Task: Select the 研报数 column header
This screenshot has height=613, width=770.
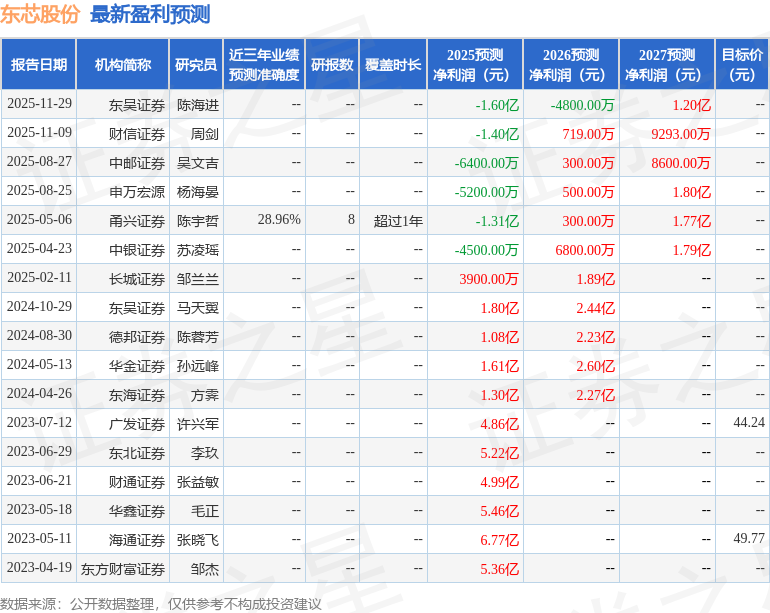Action: tap(332, 64)
